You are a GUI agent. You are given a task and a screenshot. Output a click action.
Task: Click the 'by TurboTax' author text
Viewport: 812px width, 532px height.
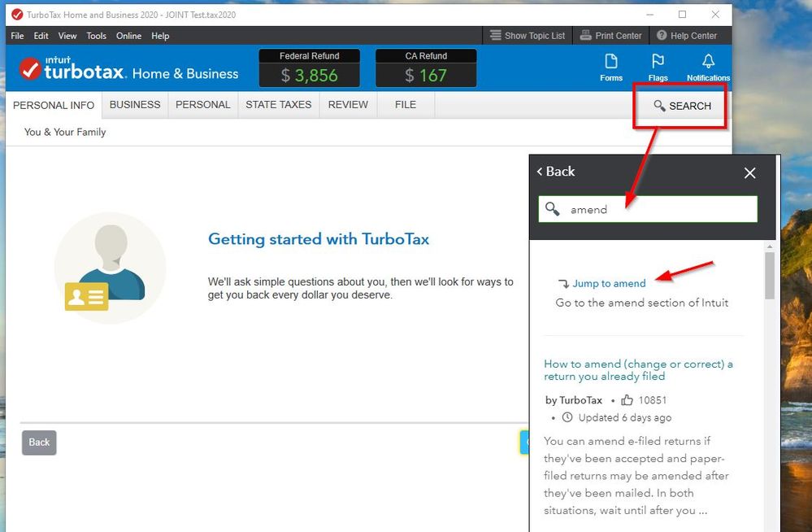pos(574,400)
